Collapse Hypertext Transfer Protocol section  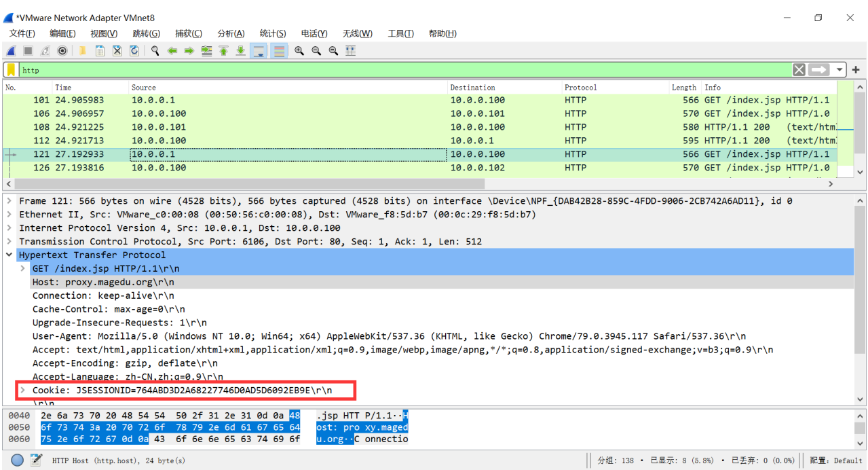(x=10, y=255)
